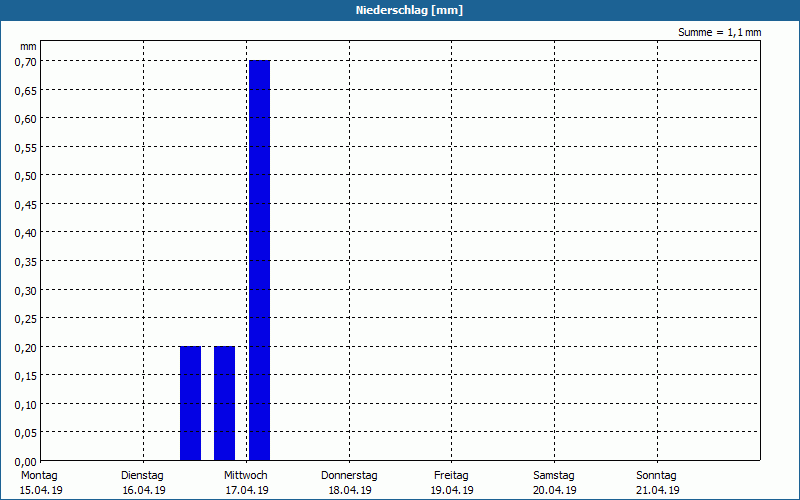
Task: Click the 0,20 y-axis value
Action: 26,348
